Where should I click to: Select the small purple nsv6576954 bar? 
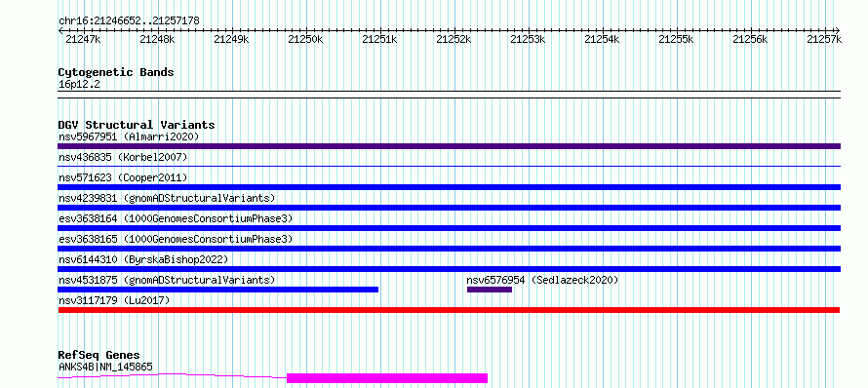pyautogui.click(x=490, y=290)
